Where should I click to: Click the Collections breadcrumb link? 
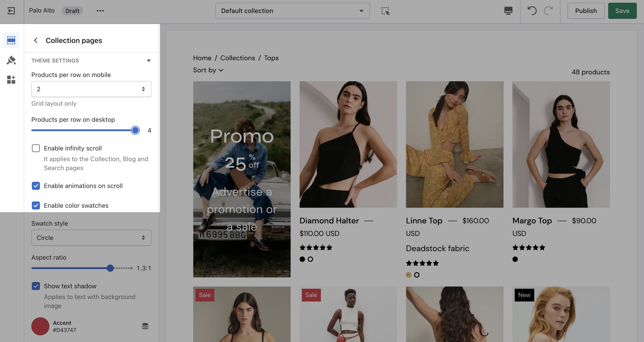pos(238,58)
